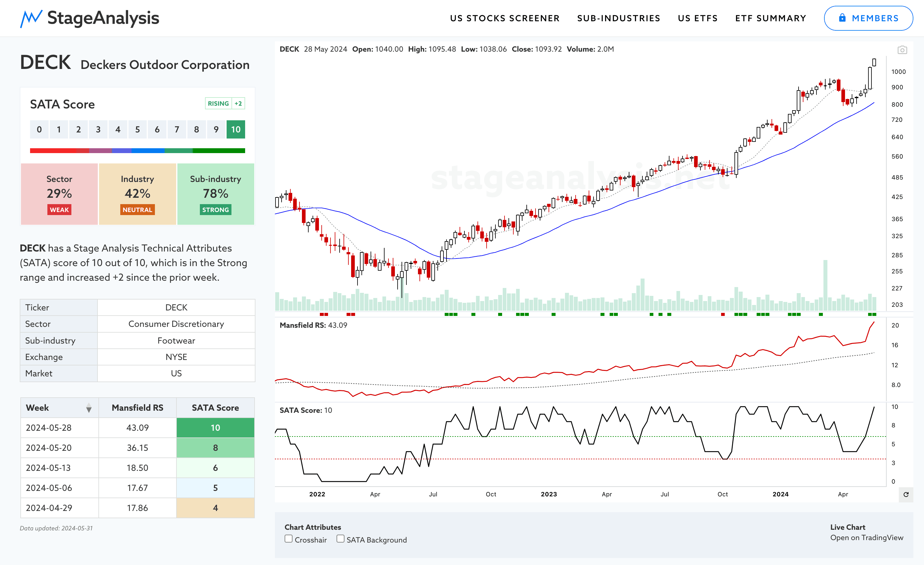This screenshot has height=565, width=924.
Task: Open US ETFs menu item
Action: (x=698, y=18)
